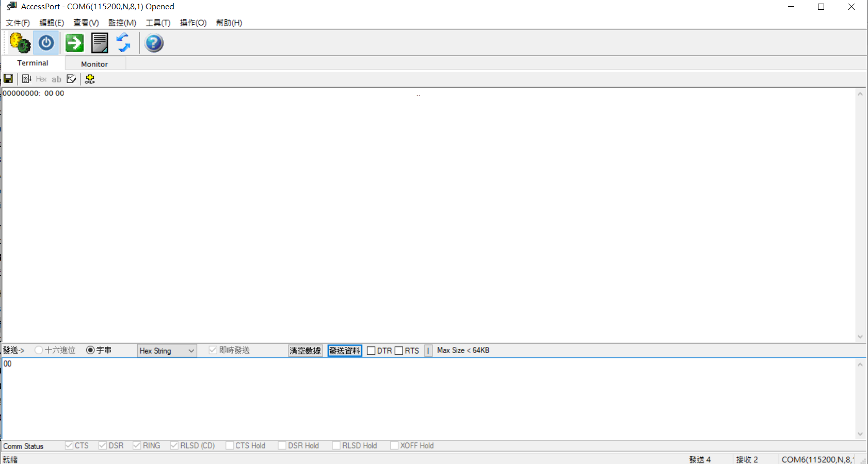Open port settings gear icon
Viewport: 868px width, 464px height.
click(20, 43)
